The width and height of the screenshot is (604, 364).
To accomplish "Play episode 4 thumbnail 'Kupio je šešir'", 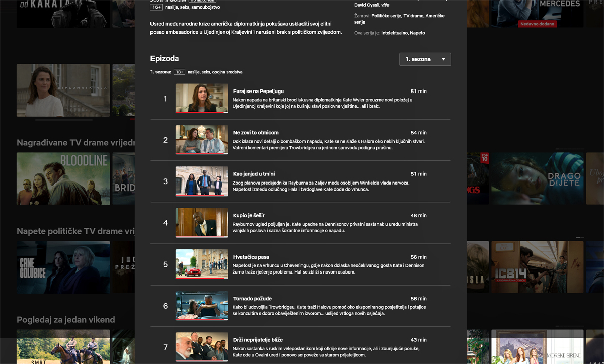I will coord(201,222).
